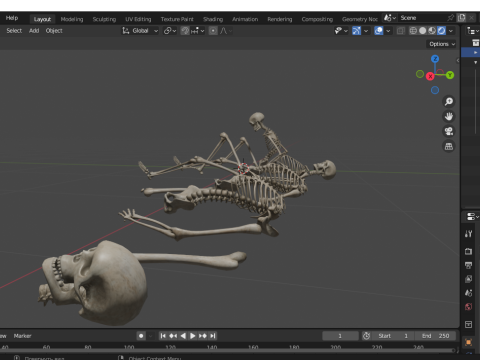Open the Texture Paint workspace tab
This screenshot has width=480, height=360.
[x=177, y=19]
